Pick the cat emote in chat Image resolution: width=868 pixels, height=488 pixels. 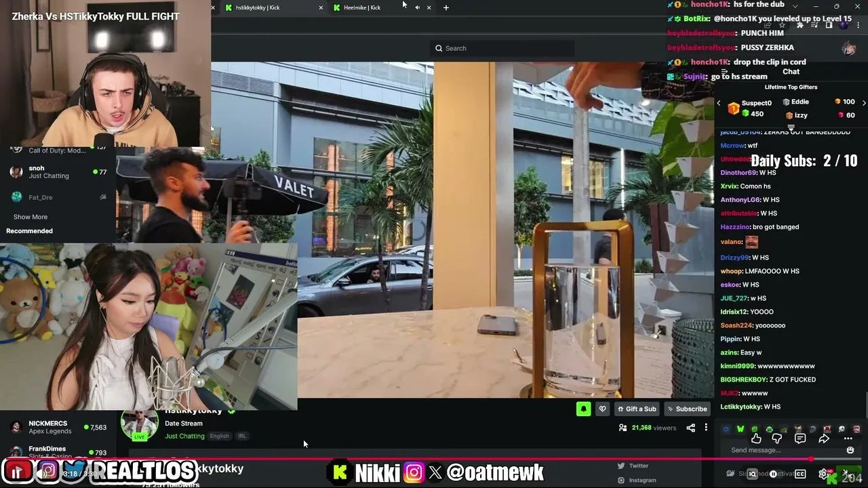tap(798, 429)
